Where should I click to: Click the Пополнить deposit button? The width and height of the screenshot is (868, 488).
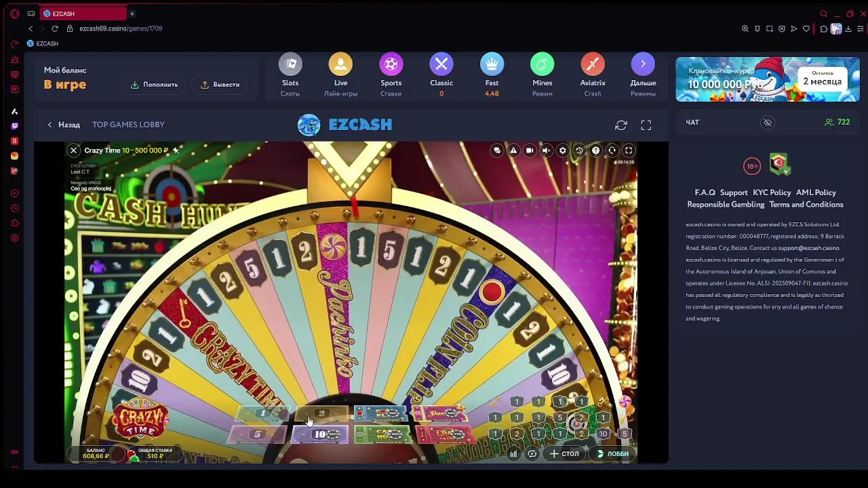pos(154,85)
